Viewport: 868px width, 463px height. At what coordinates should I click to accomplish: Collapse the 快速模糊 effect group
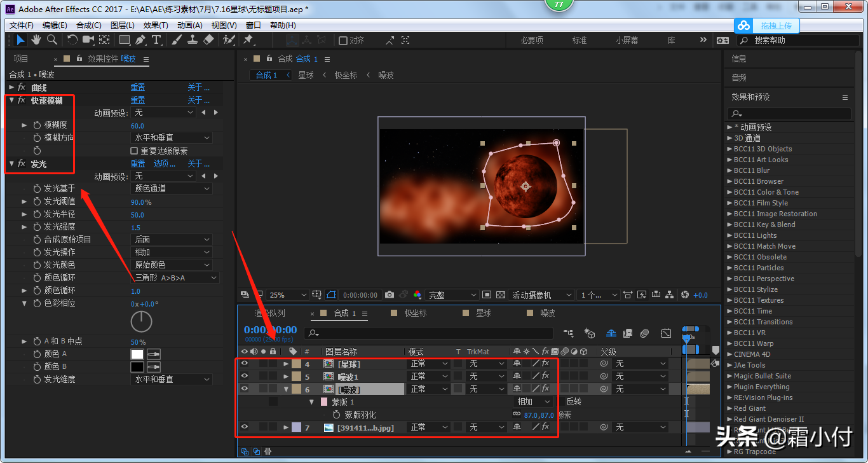tap(11, 100)
